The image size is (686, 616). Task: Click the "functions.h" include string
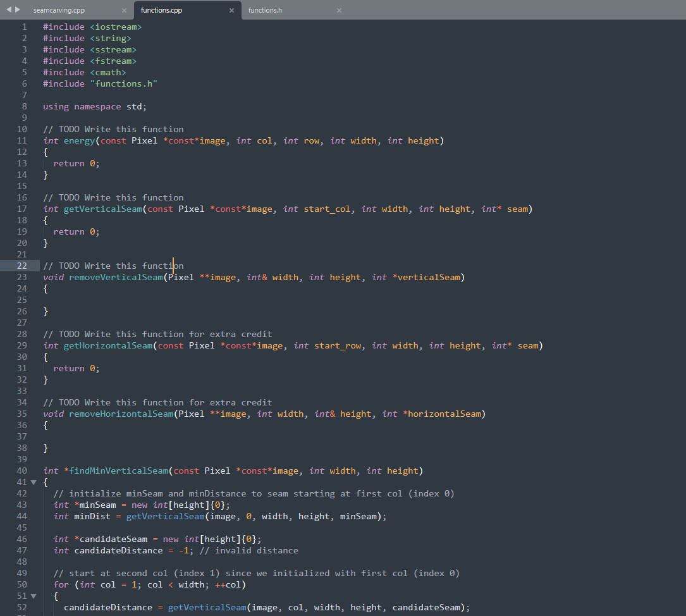pyautogui.click(x=124, y=83)
